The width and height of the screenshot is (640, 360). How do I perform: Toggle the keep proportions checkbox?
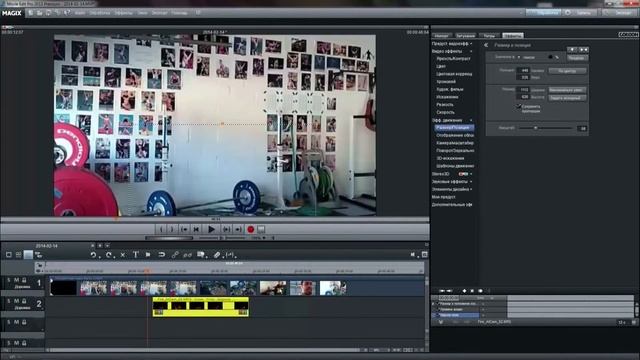click(519, 107)
